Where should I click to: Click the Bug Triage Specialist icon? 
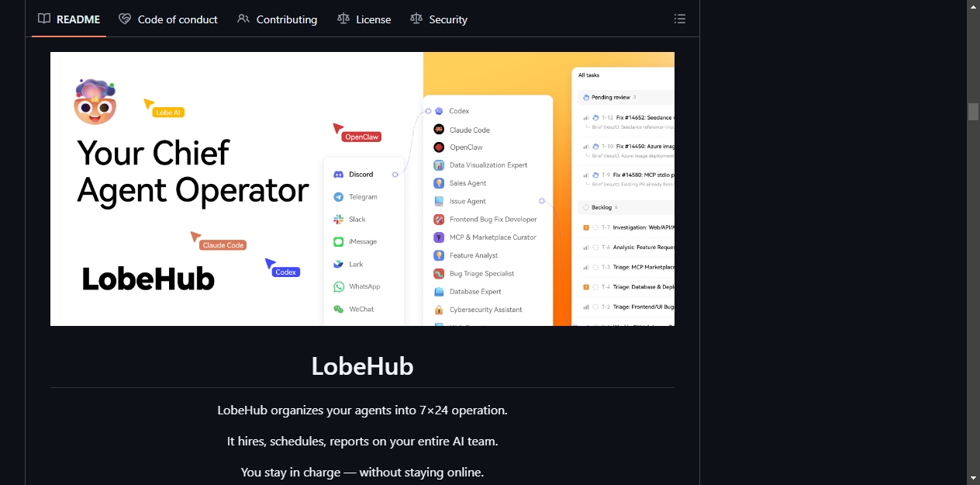coord(439,273)
